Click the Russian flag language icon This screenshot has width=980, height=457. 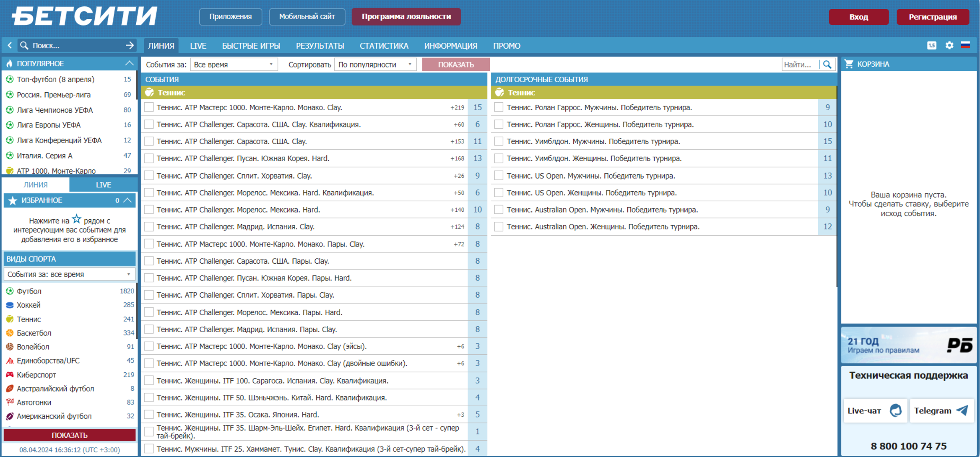965,45
